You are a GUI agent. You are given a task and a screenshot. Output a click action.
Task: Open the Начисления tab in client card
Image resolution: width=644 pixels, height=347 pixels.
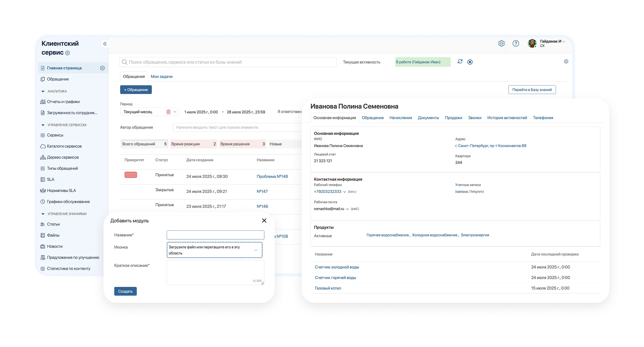(400, 118)
